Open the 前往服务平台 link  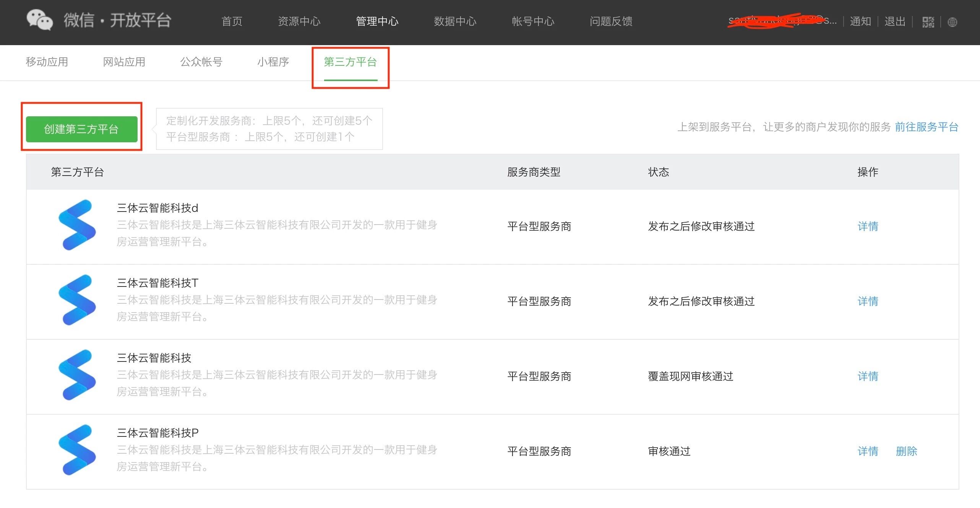click(926, 127)
